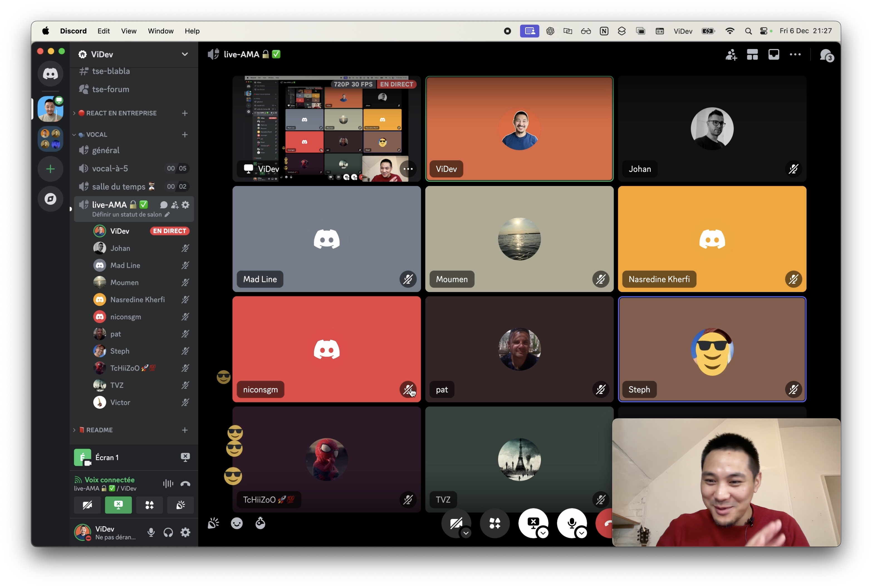Select the Steph video tile
This screenshot has width=872, height=588.
[712, 349]
